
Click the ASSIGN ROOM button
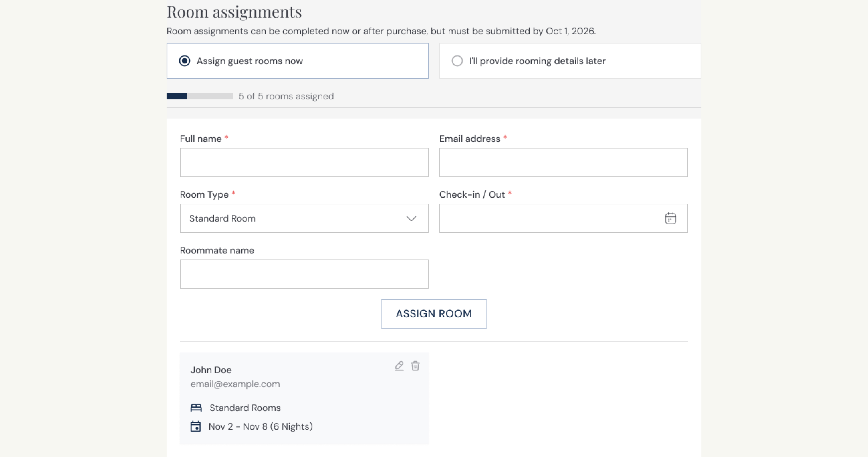[434, 314]
